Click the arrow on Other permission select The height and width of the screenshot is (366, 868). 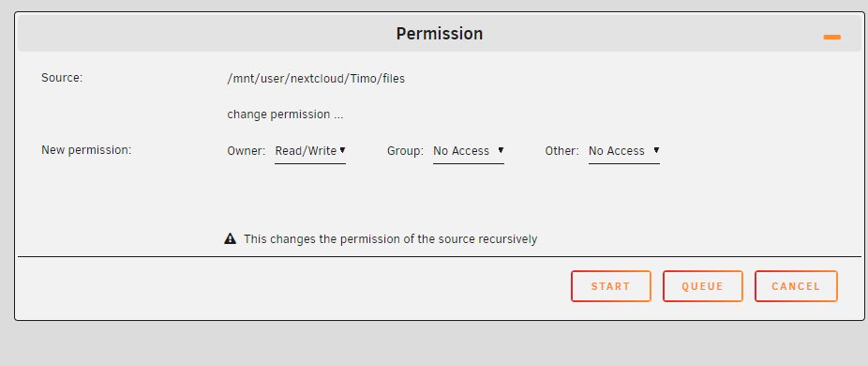point(656,150)
